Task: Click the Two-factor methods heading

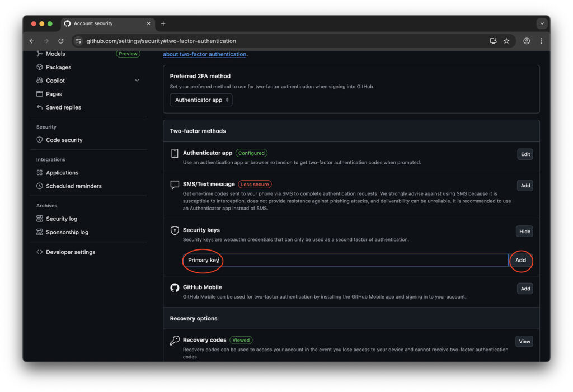Action: (198, 131)
